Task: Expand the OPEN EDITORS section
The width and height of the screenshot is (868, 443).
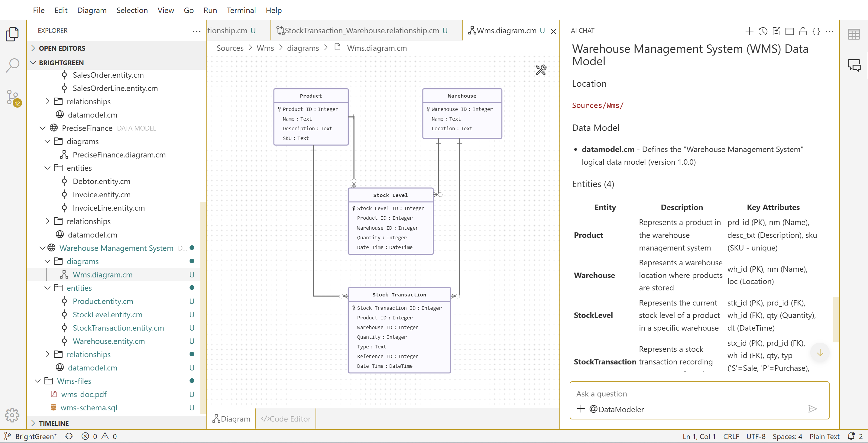Action: 62,48
